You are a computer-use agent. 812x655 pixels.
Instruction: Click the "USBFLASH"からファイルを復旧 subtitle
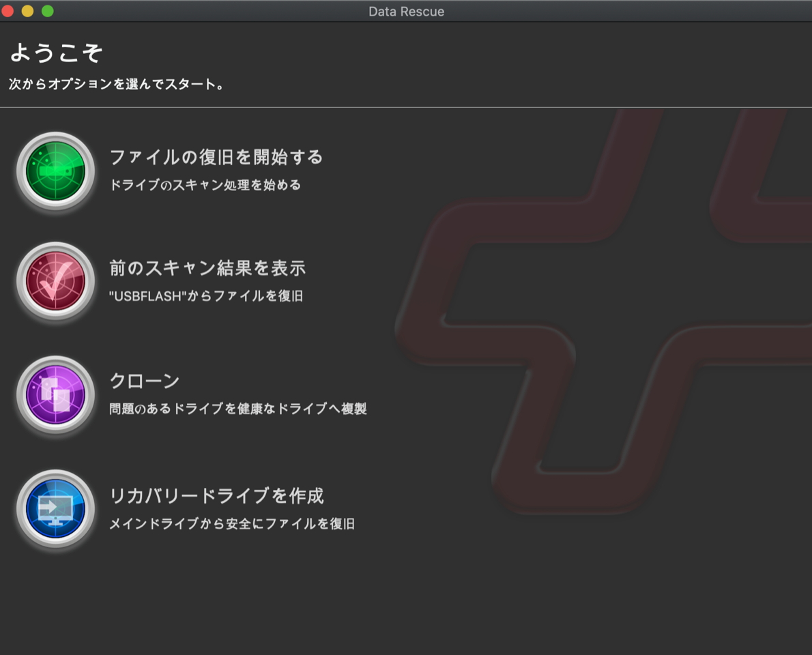[205, 296]
